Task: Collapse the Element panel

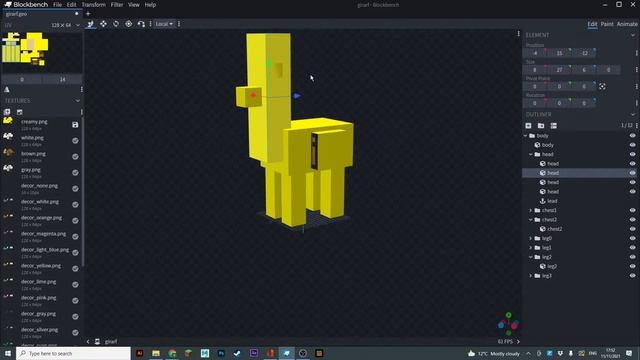Action: pos(633,35)
